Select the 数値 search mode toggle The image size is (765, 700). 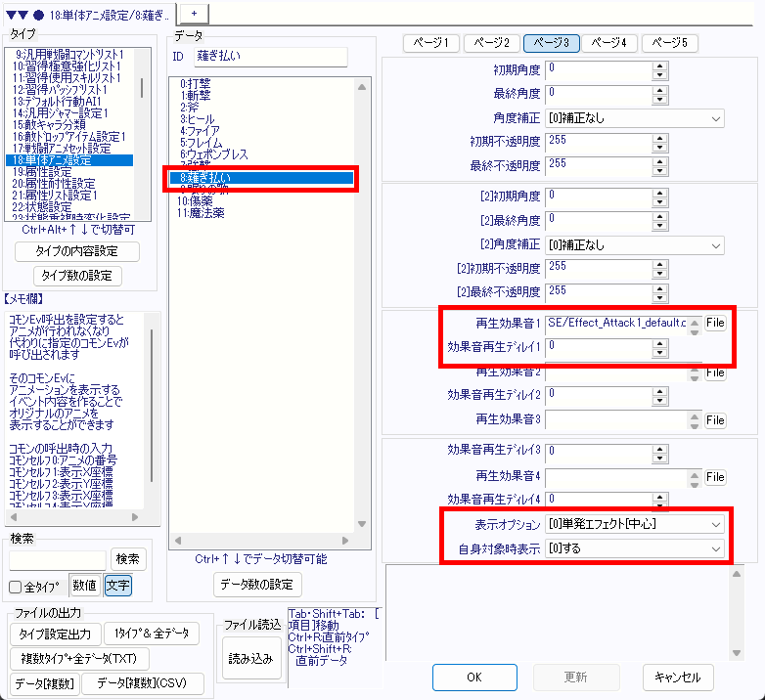[x=83, y=586]
